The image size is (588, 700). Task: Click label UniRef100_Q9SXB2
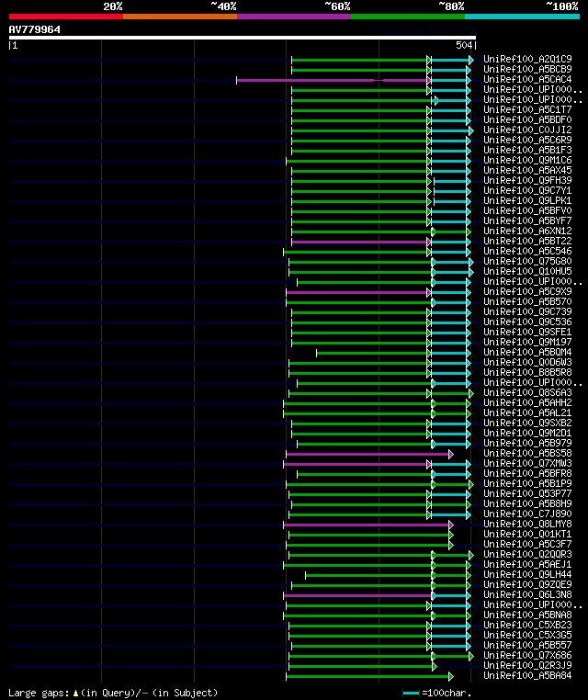[527, 423]
